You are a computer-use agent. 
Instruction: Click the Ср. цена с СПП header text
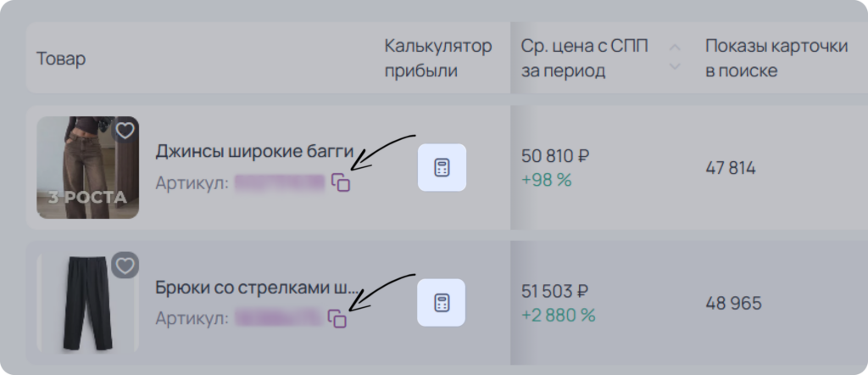point(584,59)
